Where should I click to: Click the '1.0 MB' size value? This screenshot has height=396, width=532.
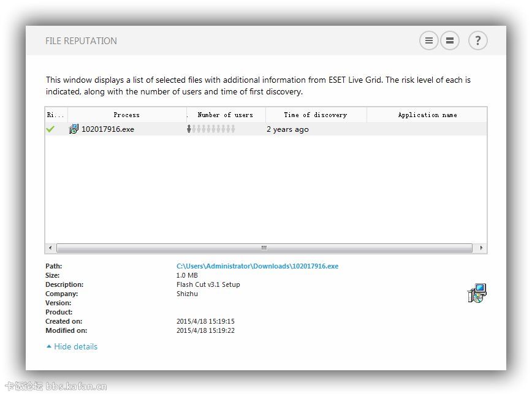click(187, 275)
